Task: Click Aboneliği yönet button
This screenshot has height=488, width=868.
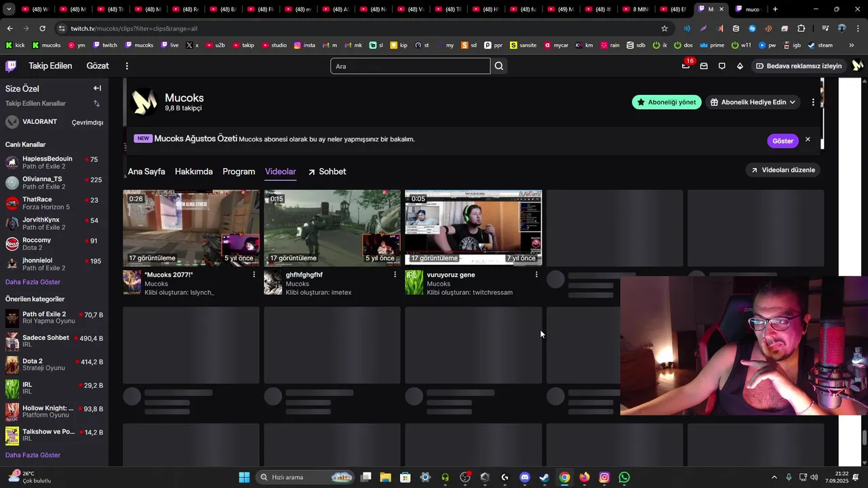Action: click(x=667, y=102)
